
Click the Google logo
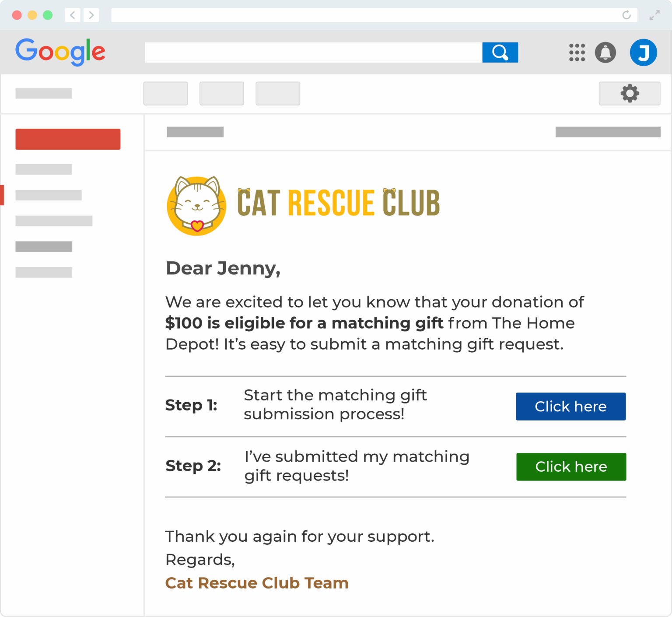(60, 52)
